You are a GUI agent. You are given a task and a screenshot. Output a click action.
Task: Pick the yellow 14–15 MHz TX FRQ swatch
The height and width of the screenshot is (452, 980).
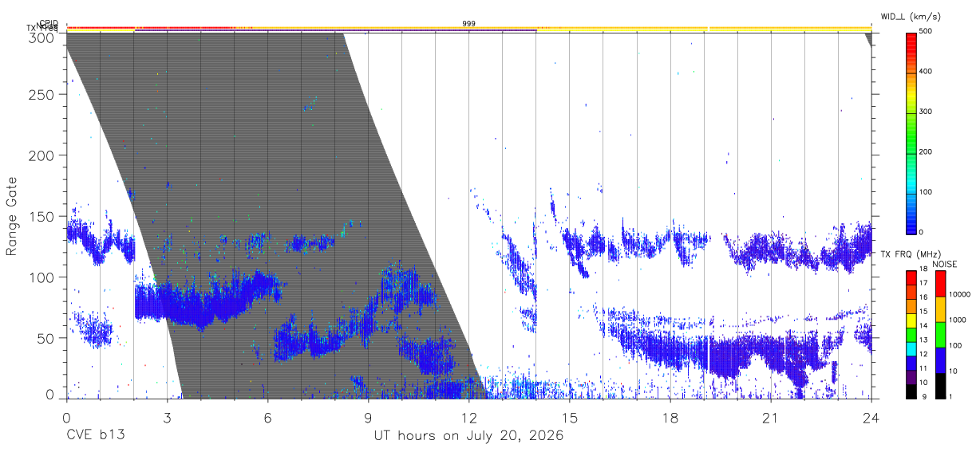coord(911,319)
